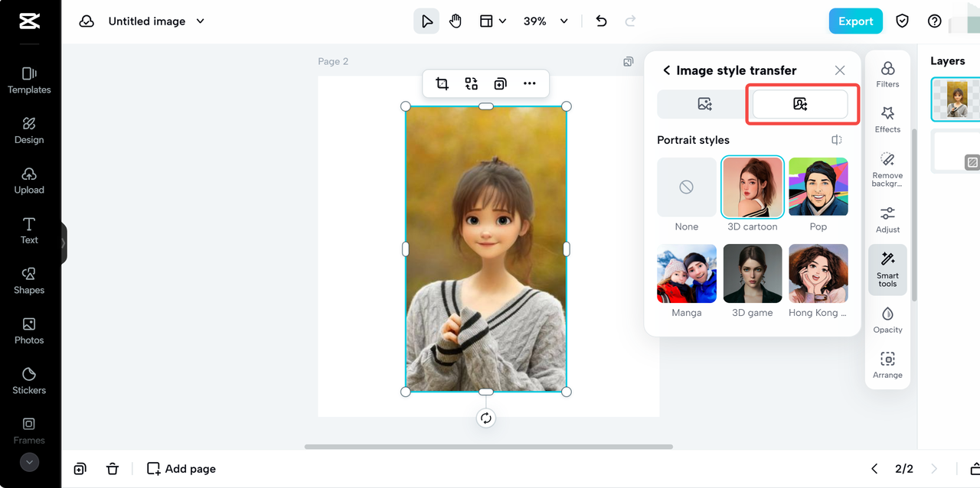Switch to the portrait style tab
The image size is (980, 488).
point(800,104)
